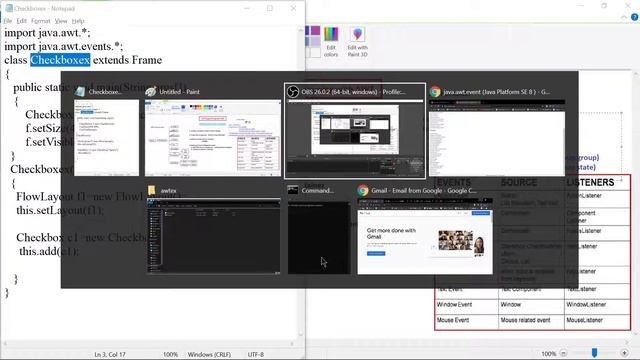Click the '100%' zoom entry in Notepad status bar
Screen dimensions: 640x360
[170, 354]
